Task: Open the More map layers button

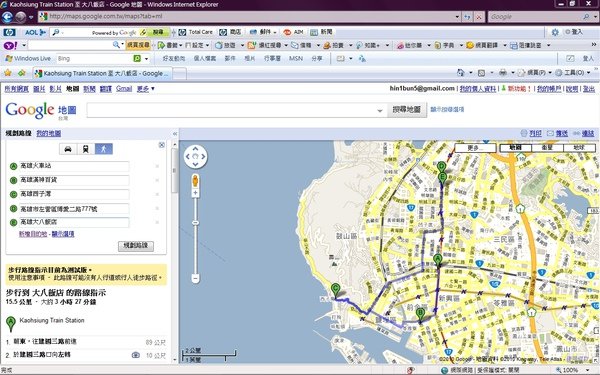Action: pos(475,148)
